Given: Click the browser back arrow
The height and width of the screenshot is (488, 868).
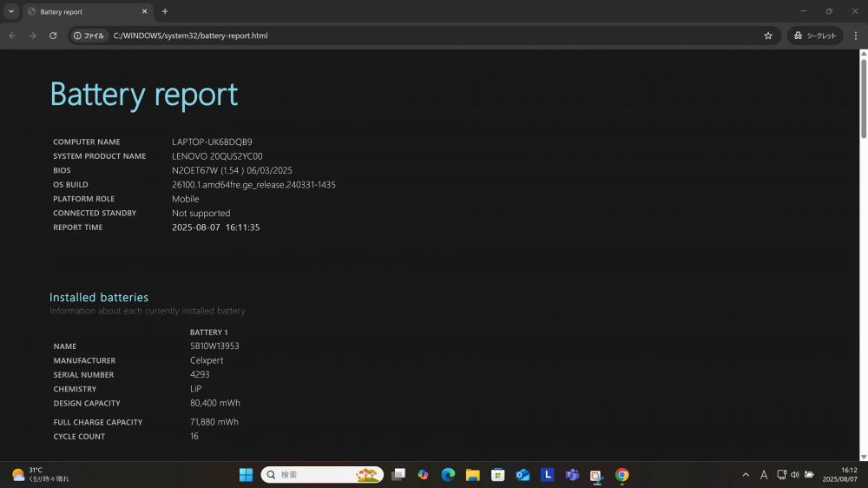Looking at the screenshot, I should pos(12,36).
